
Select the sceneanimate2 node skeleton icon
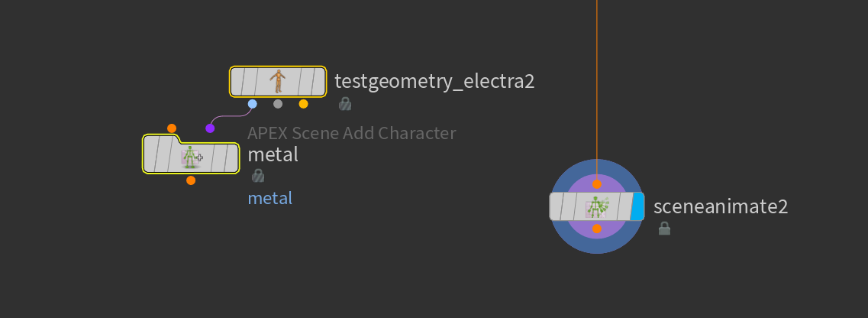(597, 207)
